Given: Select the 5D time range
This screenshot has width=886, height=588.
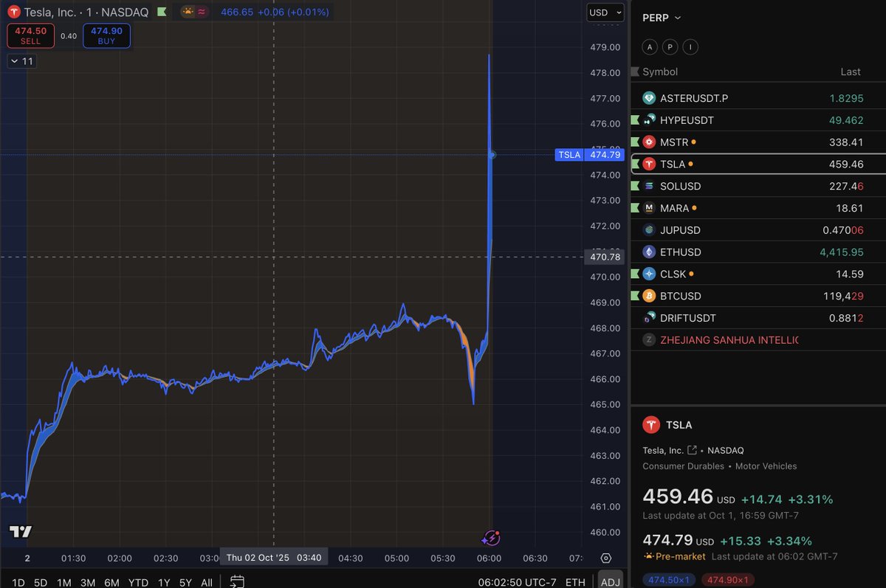Looking at the screenshot, I should pyautogui.click(x=41, y=582).
